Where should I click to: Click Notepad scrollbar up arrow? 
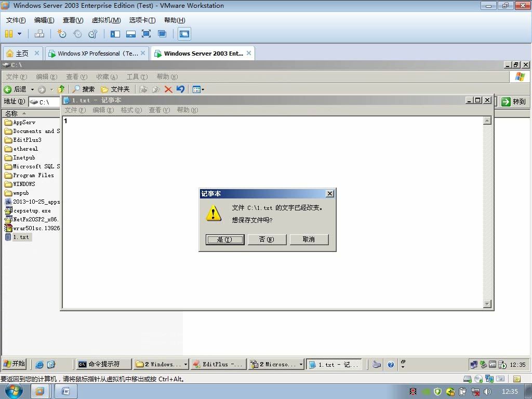coord(487,121)
